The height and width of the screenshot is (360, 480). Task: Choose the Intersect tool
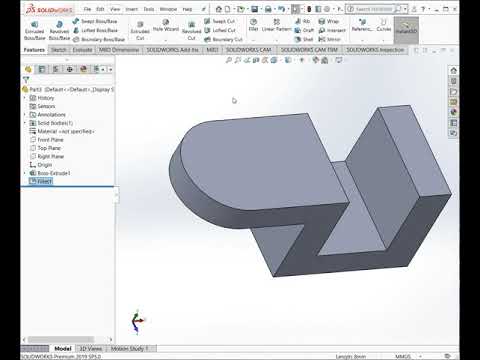click(x=332, y=30)
